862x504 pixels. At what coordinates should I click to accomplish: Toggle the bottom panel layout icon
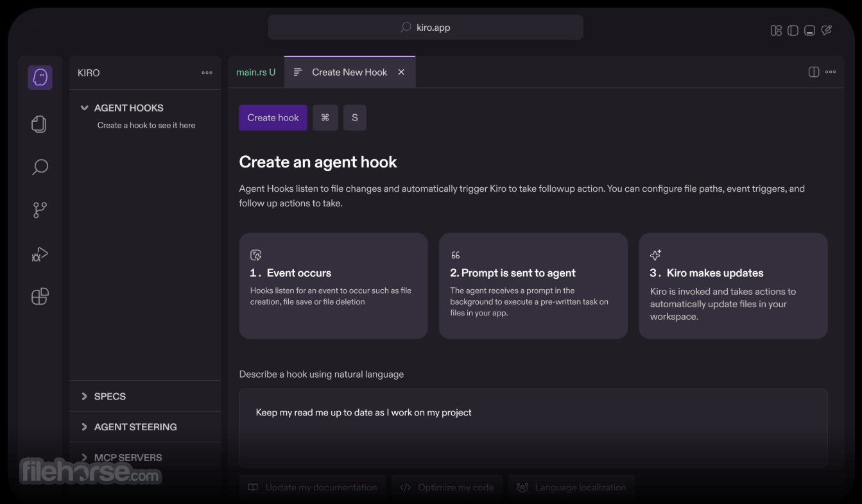click(810, 30)
